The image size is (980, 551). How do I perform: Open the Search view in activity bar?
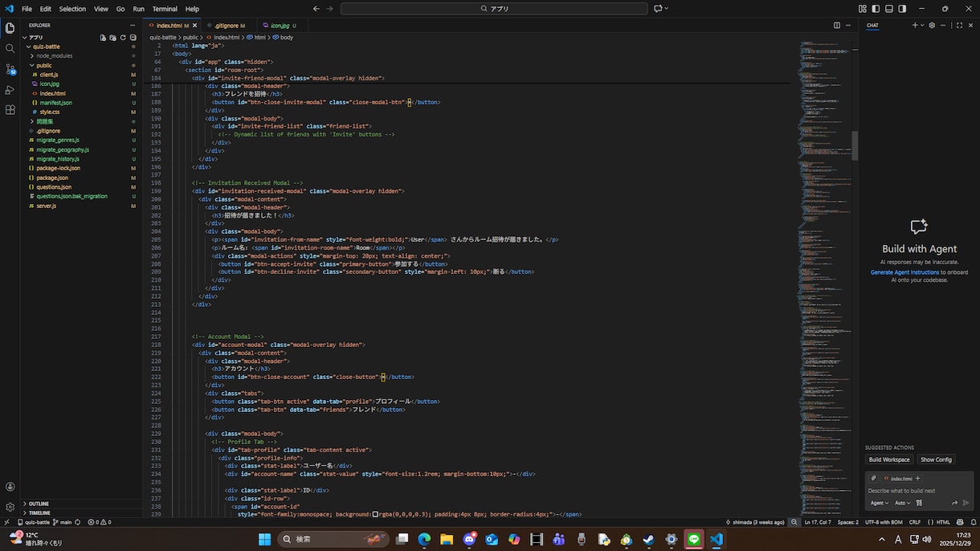(x=10, y=48)
